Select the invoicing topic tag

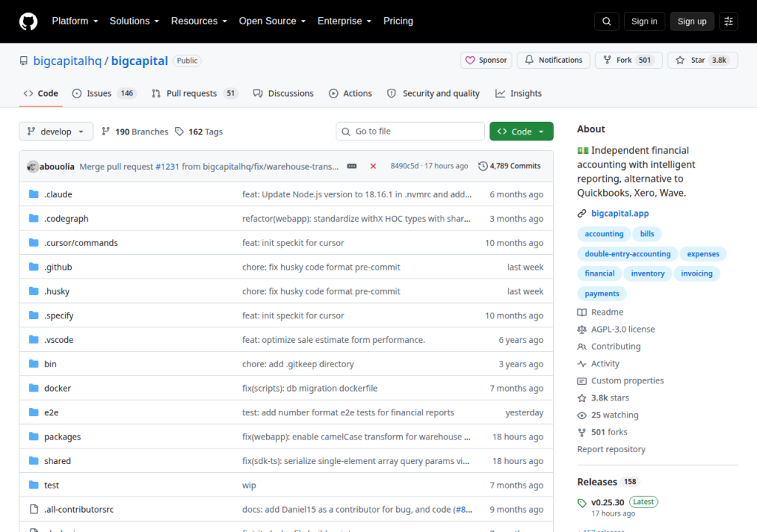pos(696,273)
